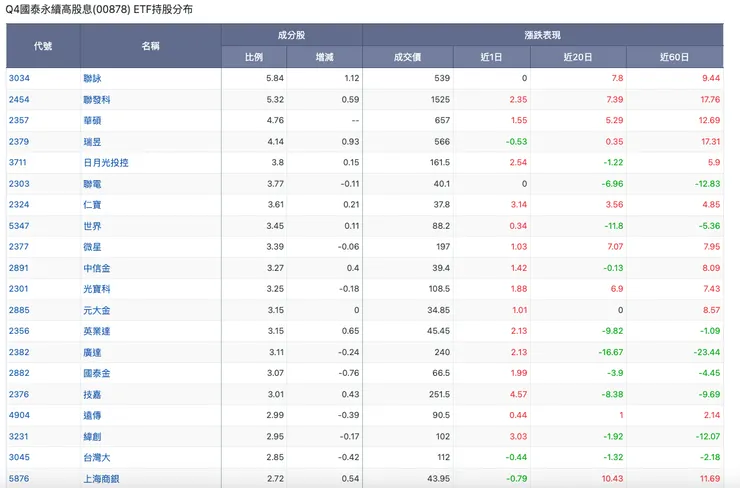This screenshot has width=740, height=488.
Task: Open stock code link 2377
Action: coord(19,246)
